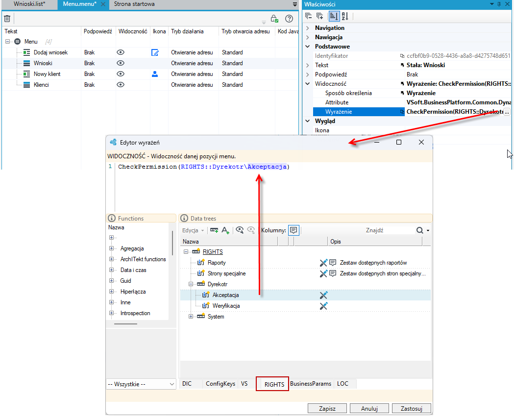514x420 pixels.
Task: Expand the Agregacja functions node
Action: [111, 248]
